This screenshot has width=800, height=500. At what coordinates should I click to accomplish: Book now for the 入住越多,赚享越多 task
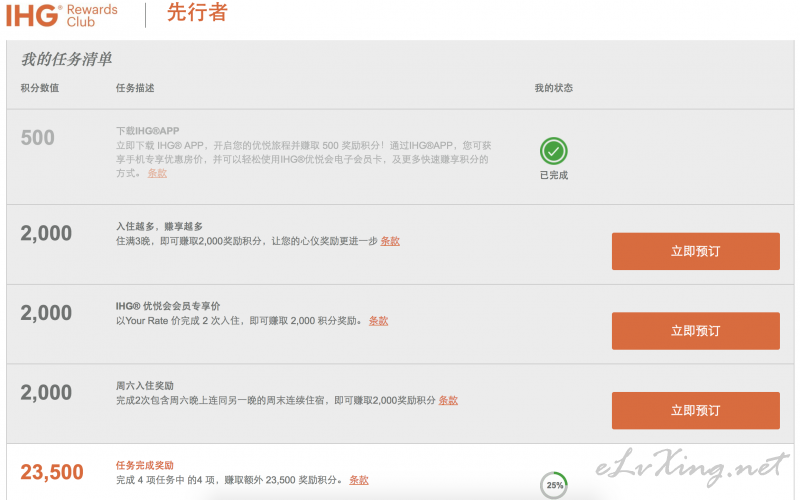(695, 251)
